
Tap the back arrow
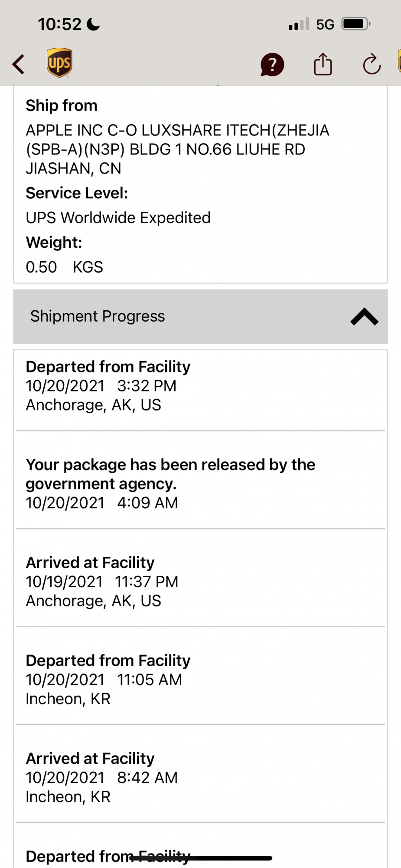(19, 65)
